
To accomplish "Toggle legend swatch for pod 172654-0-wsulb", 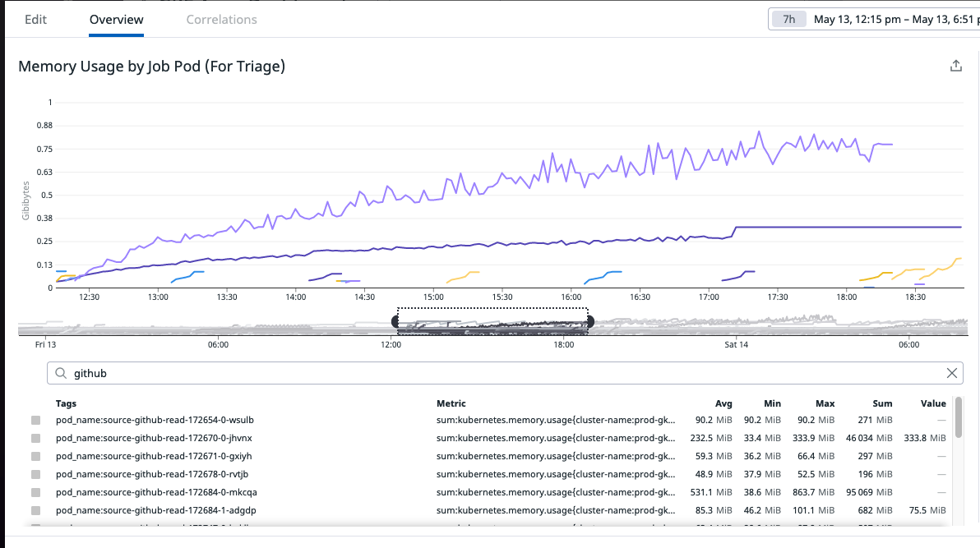I will [35, 420].
